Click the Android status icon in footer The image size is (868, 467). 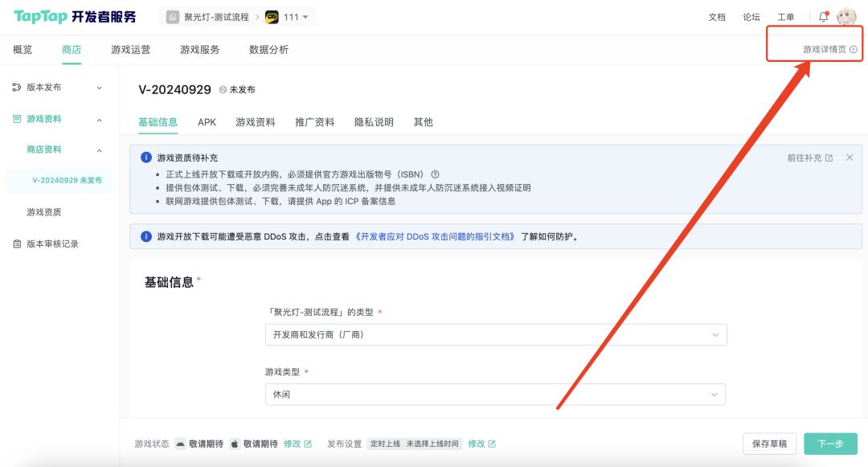[181, 444]
